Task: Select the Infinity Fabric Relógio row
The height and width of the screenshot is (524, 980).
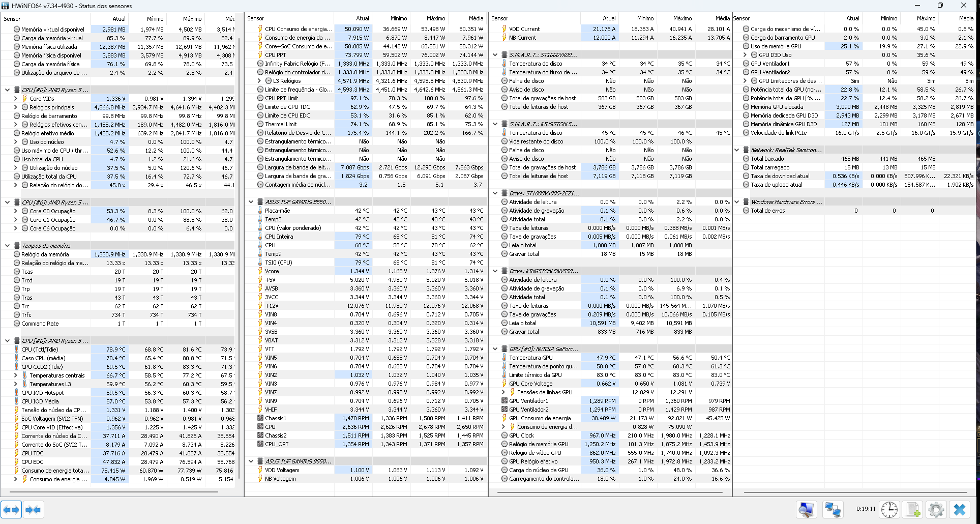Action: coord(366,64)
